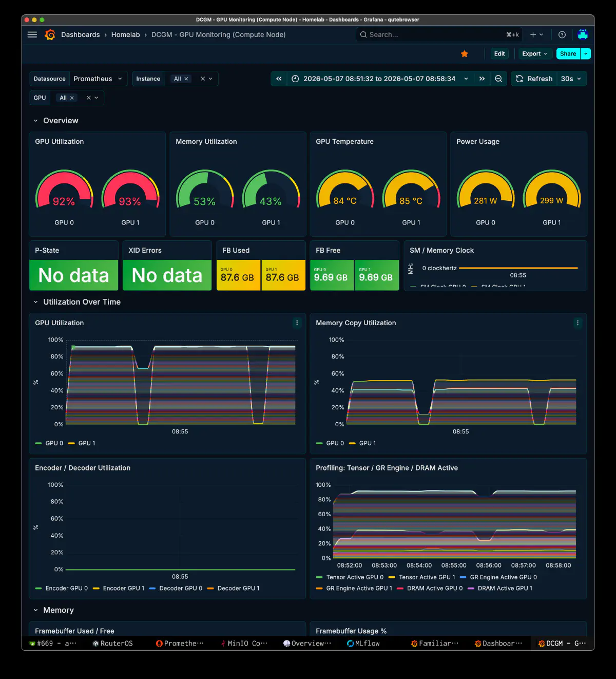The height and width of the screenshot is (679, 616).
Task: Click the new-item plus icon in header
Action: pyautogui.click(x=533, y=34)
